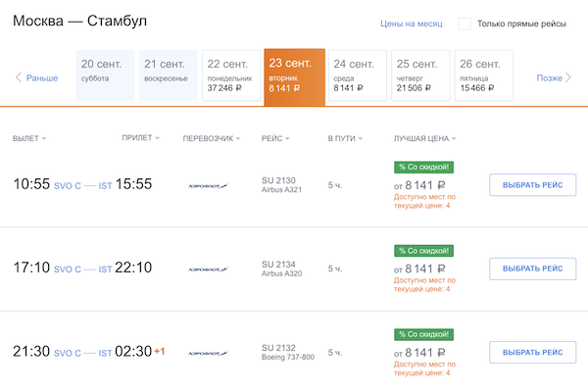Click Aeroflot logo on the 10:55 flight
The width and height of the screenshot is (588, 392).
(207, 184)
